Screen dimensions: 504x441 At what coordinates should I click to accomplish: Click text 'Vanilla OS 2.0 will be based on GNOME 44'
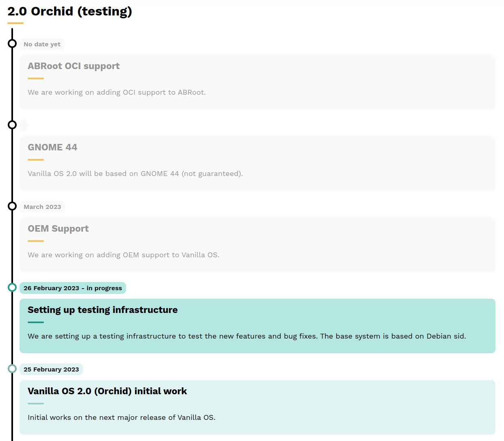[x=103, y=174]
